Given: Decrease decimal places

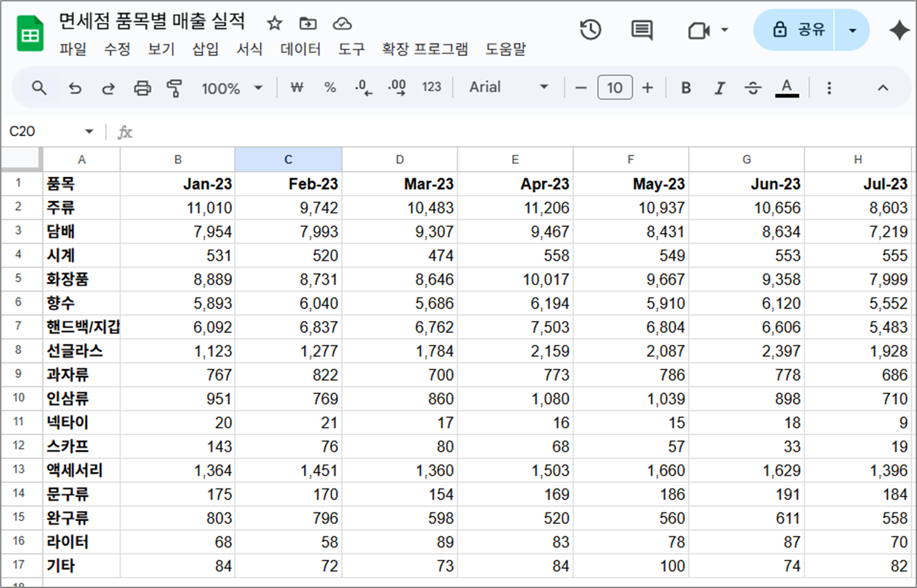Looking at the screenshot, I should pyautogui.click(x=363, y=87).
